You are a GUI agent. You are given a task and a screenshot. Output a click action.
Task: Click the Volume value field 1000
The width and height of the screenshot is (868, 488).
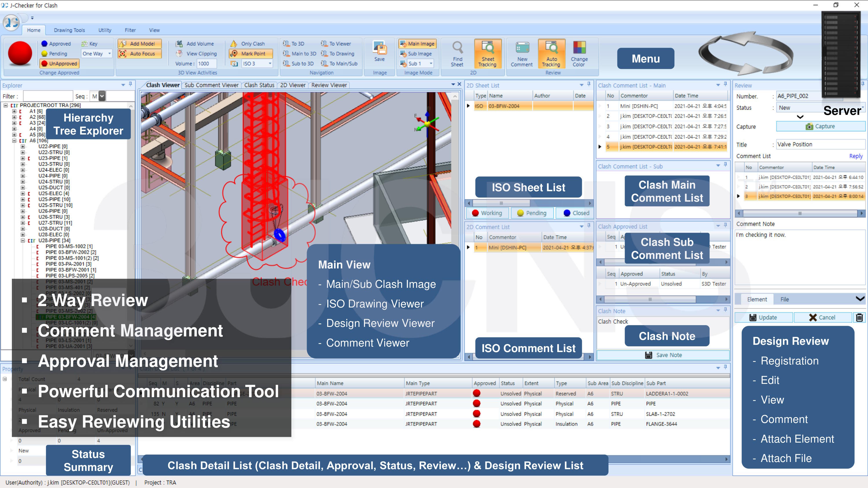(206, 63)
